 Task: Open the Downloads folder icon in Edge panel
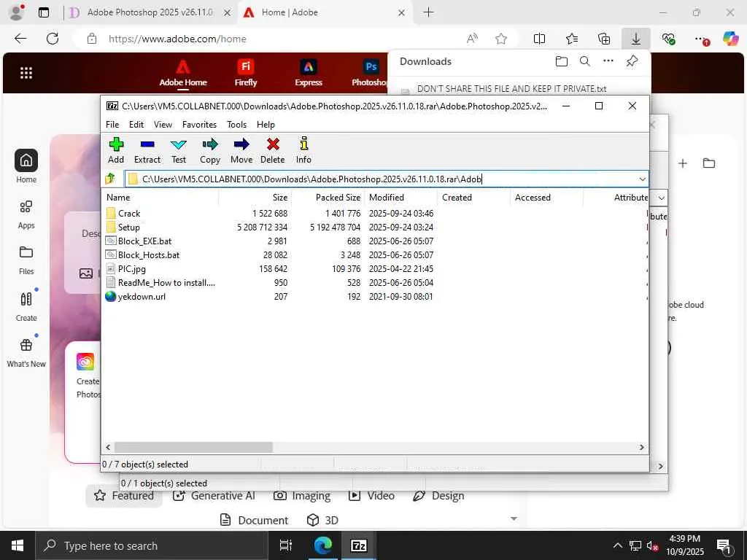pos(562,61)
